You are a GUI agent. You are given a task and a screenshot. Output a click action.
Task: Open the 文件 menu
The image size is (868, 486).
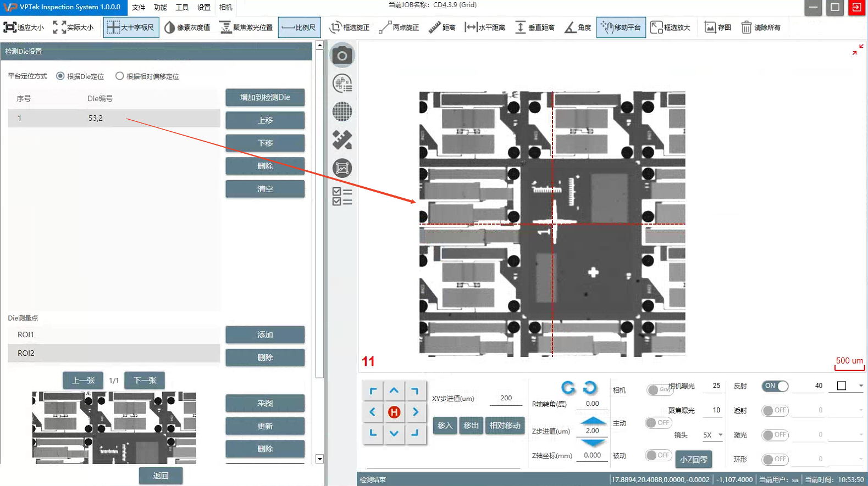click(139, 8)
